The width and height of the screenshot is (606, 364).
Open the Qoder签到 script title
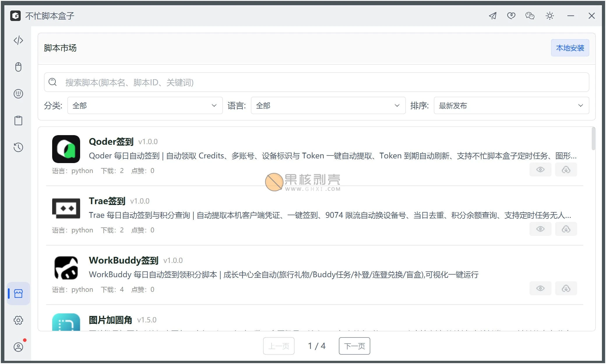(111, 142)
